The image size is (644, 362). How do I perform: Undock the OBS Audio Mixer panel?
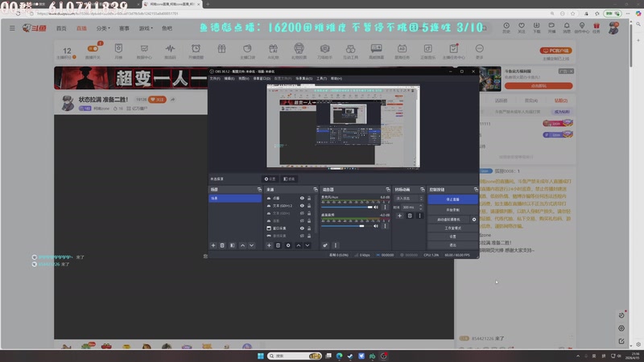click(388, 190)
